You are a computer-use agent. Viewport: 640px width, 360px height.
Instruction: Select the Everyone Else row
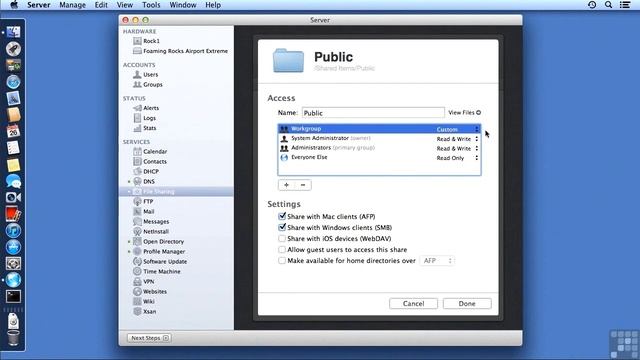click(379, 158)
